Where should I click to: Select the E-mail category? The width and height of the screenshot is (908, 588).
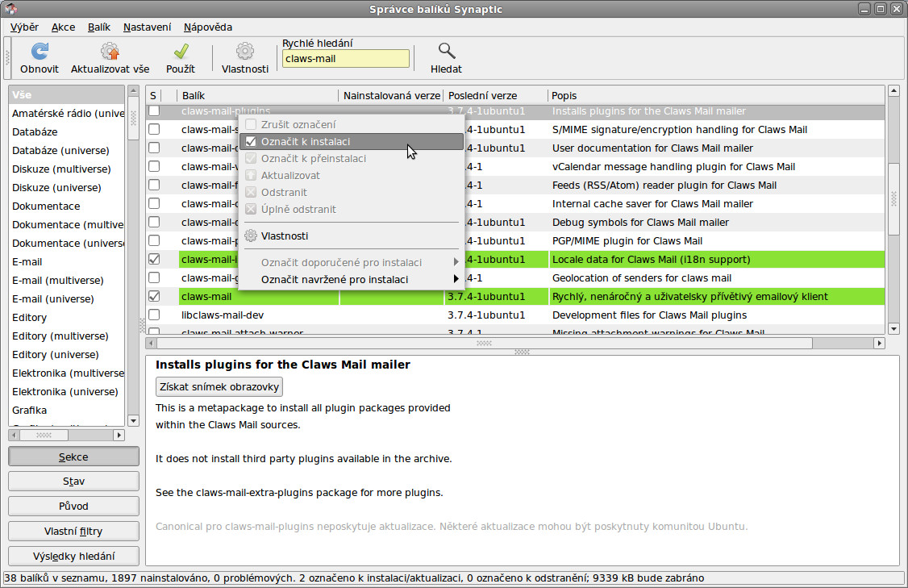click(x=67, y=261)
